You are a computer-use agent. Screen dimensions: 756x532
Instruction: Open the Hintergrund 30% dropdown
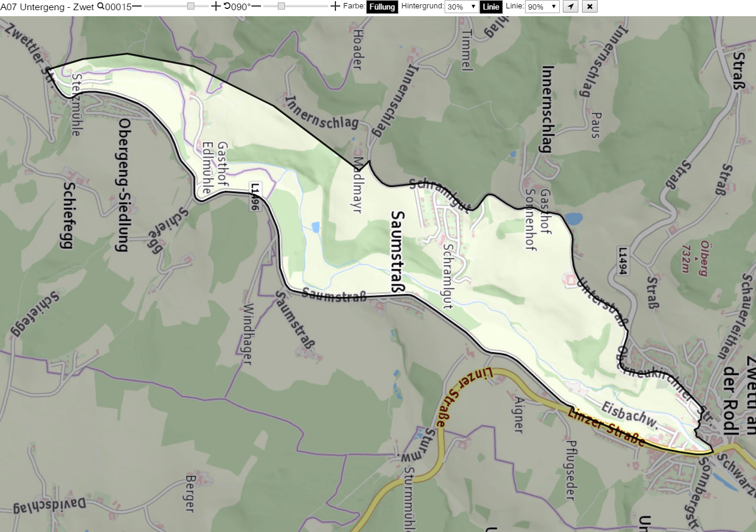pyautogui.click(x=461, y=7)
